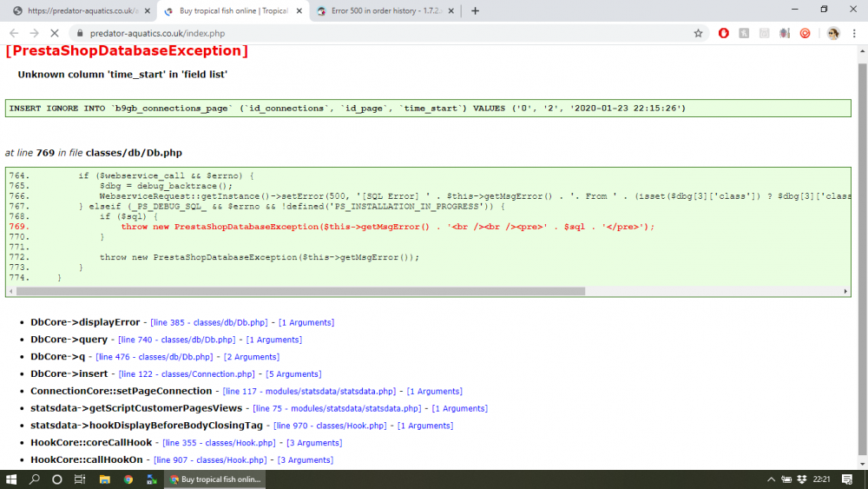
Task: Click the PrestaShopDatabaseException heading
Action: pyautogui.click(x=127, y=51)
